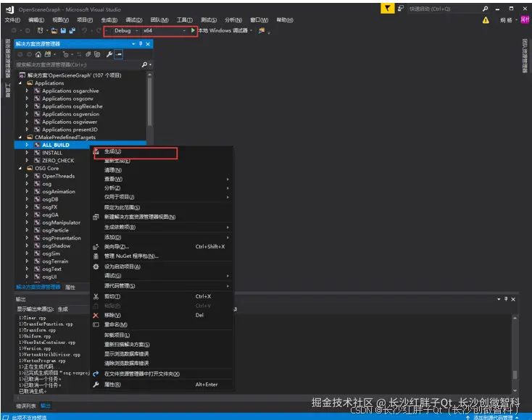The image size is (532, 420).
Task: Open the 工具(T) menu in menu bar
Action: 185,20
